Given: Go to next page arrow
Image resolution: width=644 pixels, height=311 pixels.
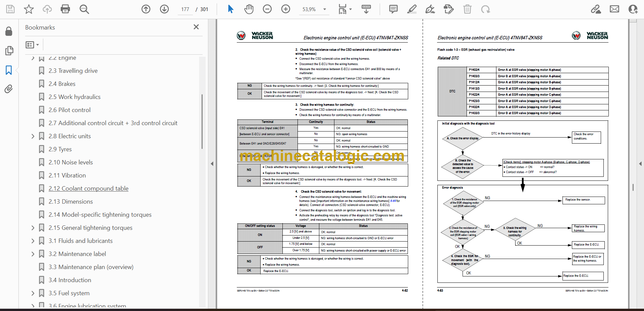Looking at the screenshot, I should [x=164, y=9].
